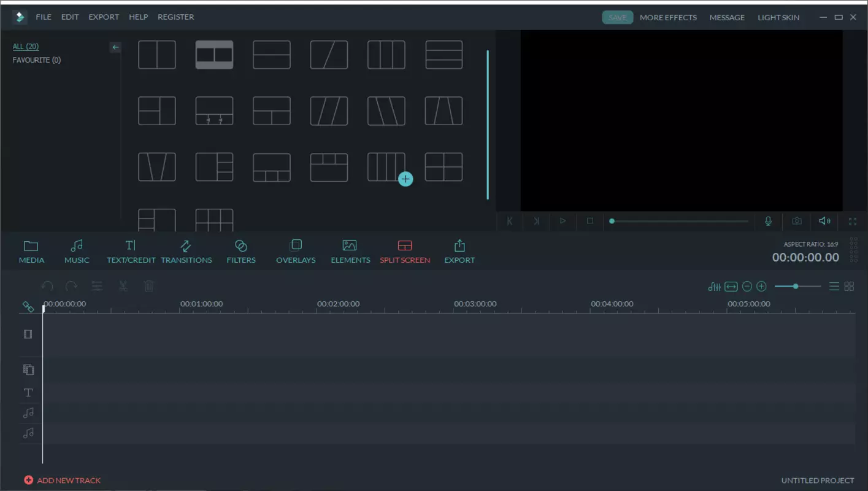Toggle the preview volume speaker
Screen dimensions: 868x491
tap(824, 221)
